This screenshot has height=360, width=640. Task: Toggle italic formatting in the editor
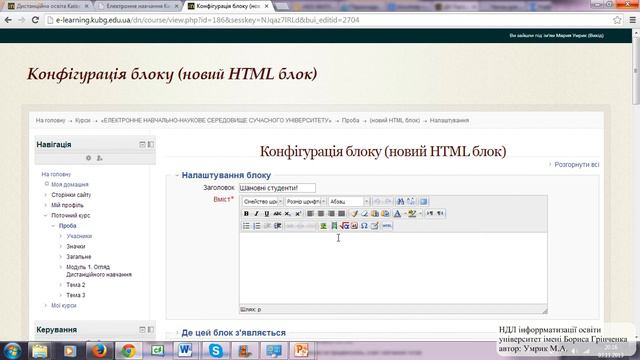(256, 213)
